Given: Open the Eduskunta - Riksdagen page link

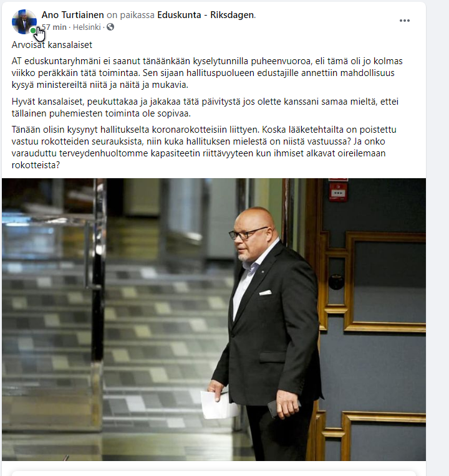Looking at the screenshot, I should tap(206, 15).
